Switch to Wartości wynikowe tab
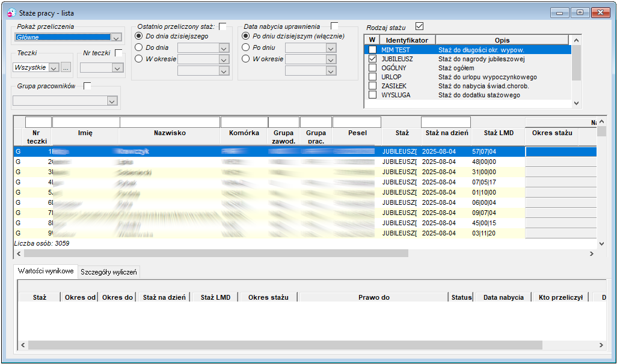This screenshot has height=364, width=617. click(x=46, y=271)
